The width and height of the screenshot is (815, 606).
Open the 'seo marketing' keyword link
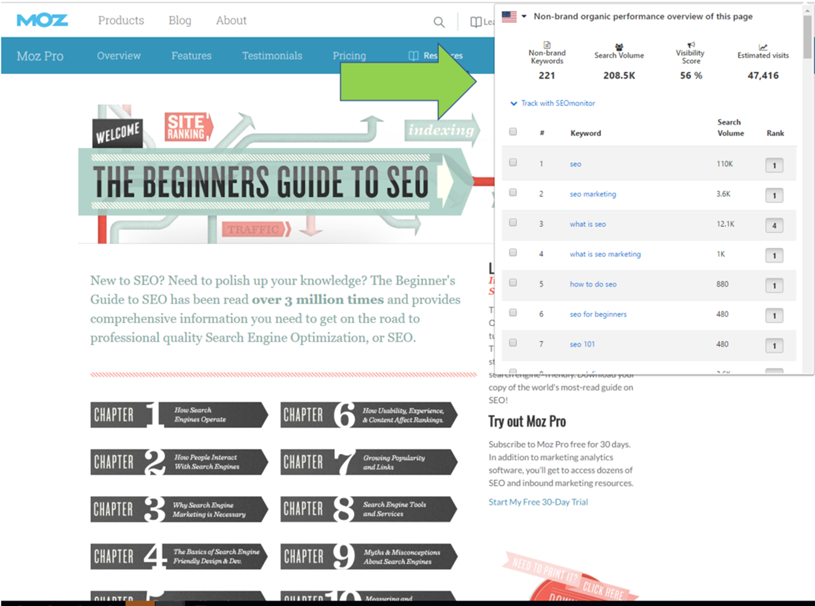(593, 194)
